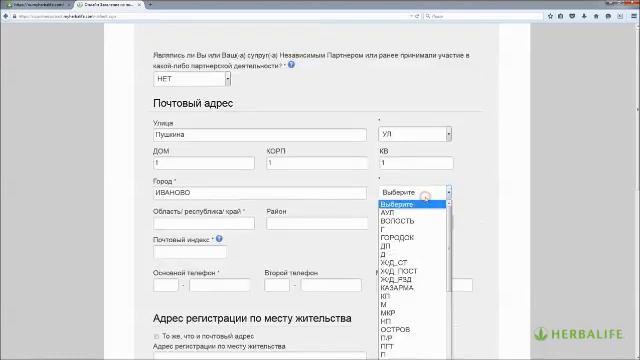Select АУЛ from the locality list
Viewport: 640px width, 360px height.
[412, 213]
